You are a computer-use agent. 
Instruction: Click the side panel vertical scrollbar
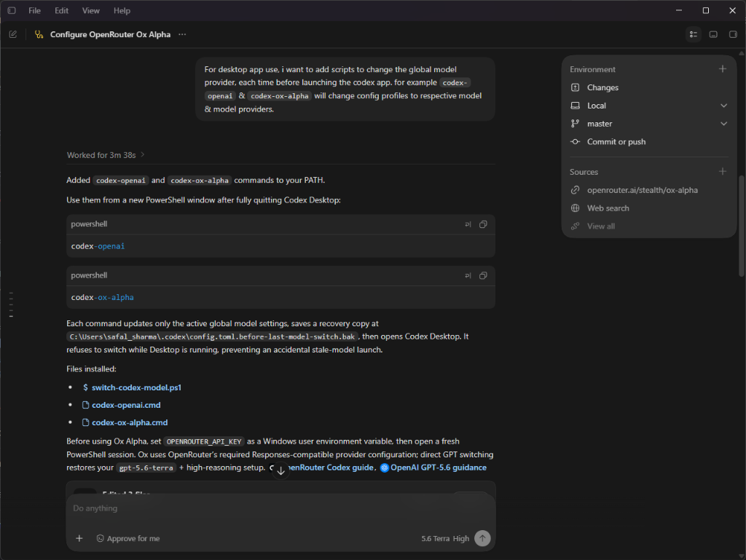(741, 226)
